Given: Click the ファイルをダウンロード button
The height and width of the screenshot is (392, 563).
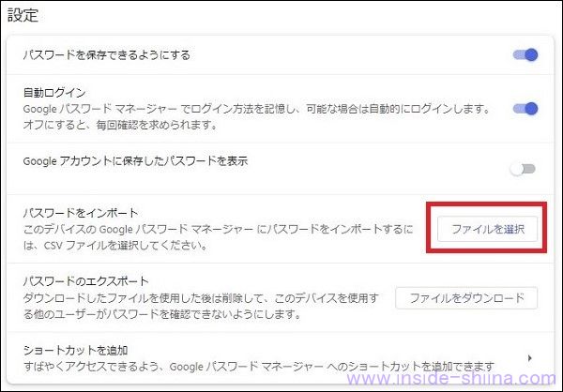Looking at the screenshot, I should pyautogui.click(x=466, y=297).
